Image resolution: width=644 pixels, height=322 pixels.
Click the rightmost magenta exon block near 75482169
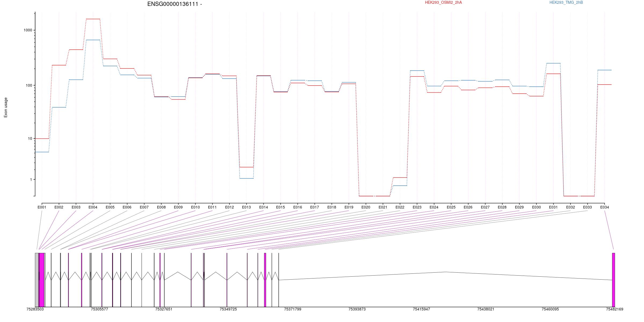coord(613,280)
